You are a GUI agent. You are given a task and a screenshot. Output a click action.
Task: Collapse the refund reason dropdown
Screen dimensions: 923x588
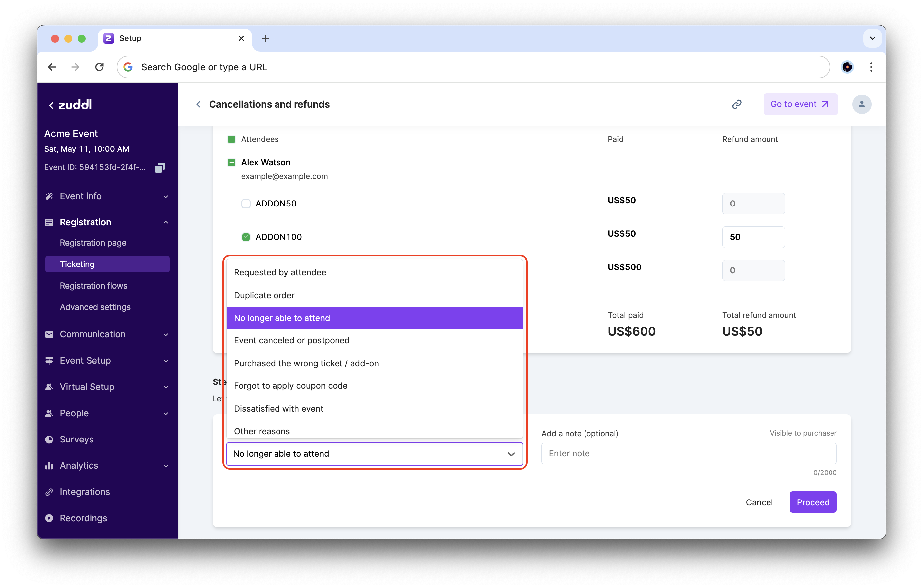tap(511, 454)
